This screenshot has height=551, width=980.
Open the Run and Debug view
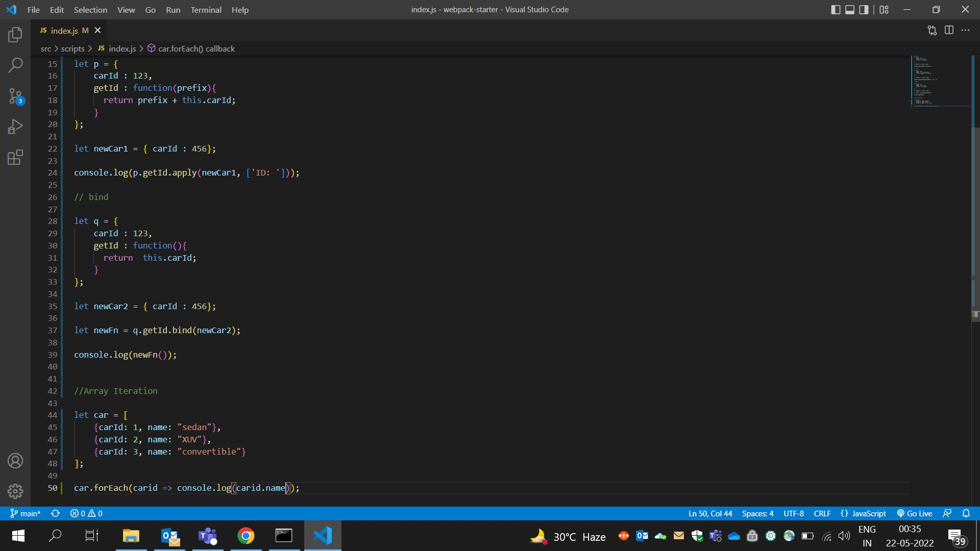pyautogui.click(x=15, y=127)
